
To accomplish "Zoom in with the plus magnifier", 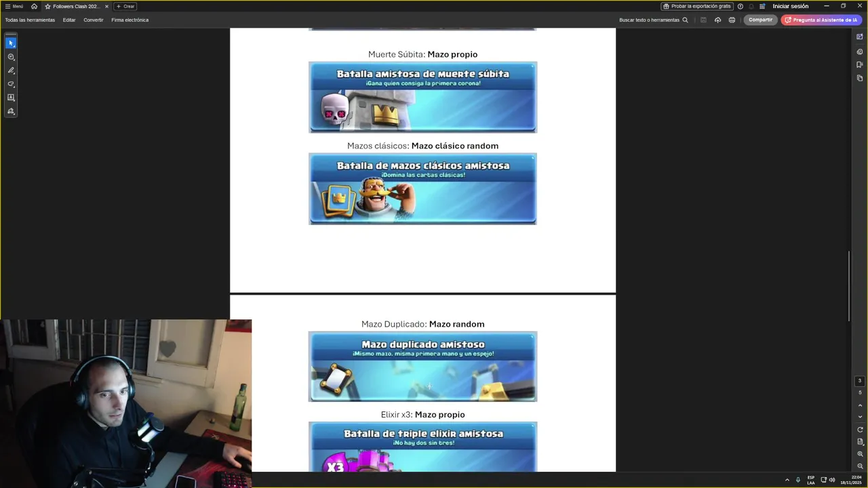I will (x=860, y=454).
